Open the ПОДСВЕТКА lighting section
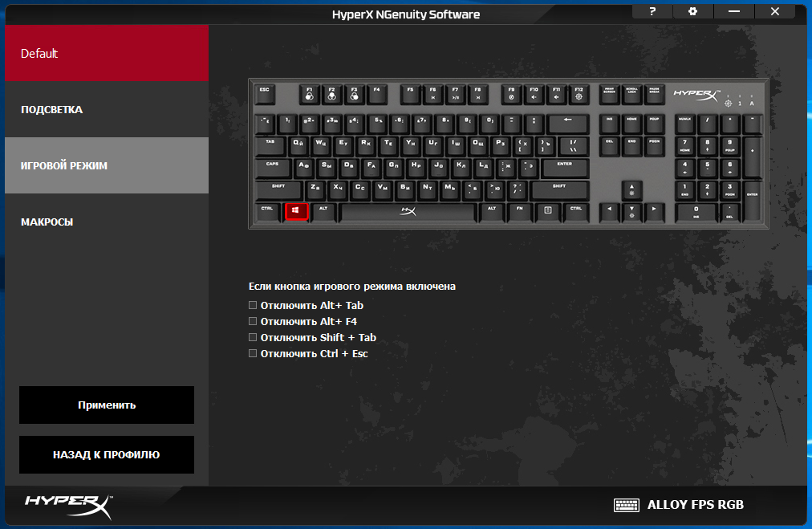812x529 pixels. pos(107,109)
